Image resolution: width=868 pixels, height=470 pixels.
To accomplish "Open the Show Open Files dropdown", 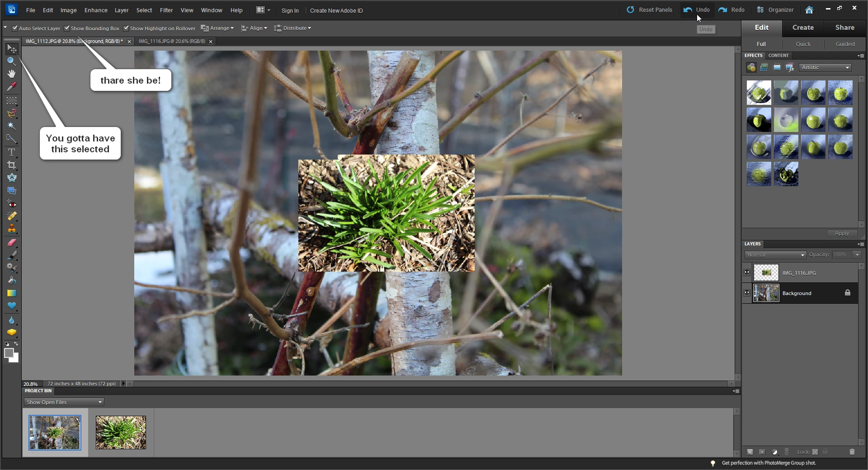I will [x=64, y=402].
